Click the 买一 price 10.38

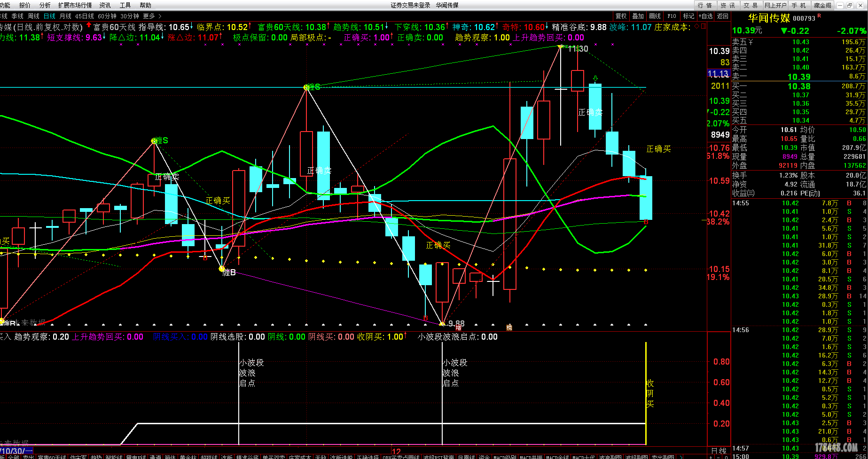[799, 86]
